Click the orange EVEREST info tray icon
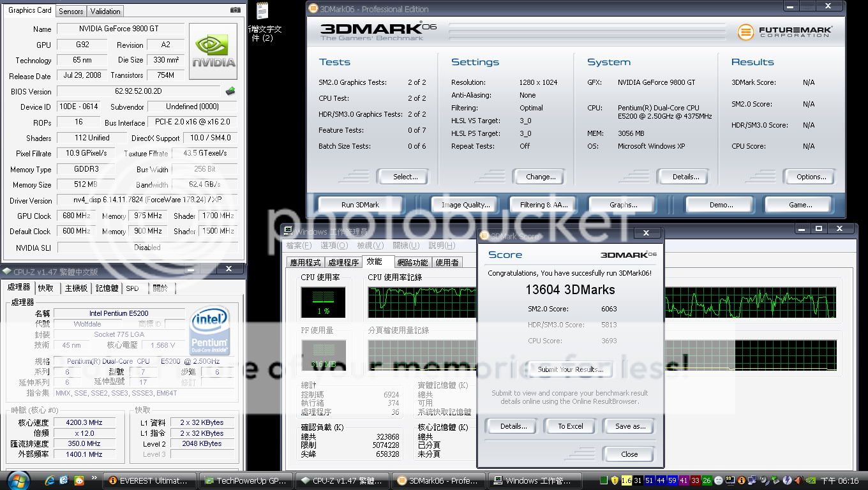 click(742, 480)
